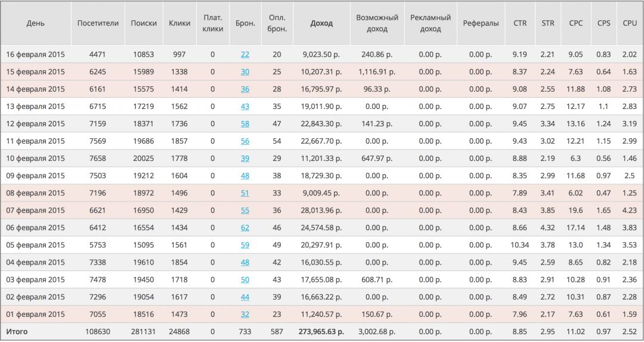Viewport: 644px width, 342px height.
Task: Select the Рекламный доход column header
Action: click(x=431, y=23)
